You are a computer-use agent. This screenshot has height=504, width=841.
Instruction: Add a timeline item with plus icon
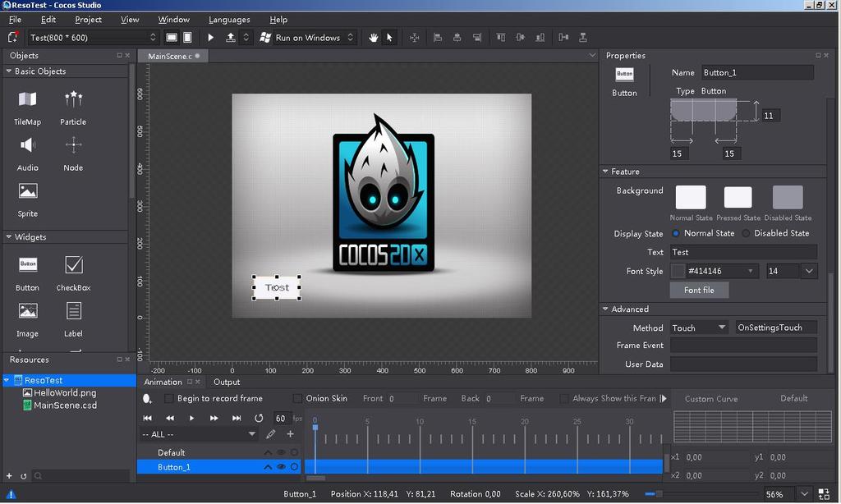tap(290, 433)
